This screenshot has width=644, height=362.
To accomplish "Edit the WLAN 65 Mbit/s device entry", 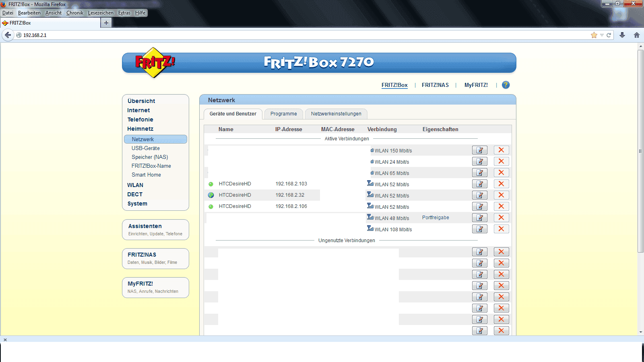I will (x=480, y=173).
